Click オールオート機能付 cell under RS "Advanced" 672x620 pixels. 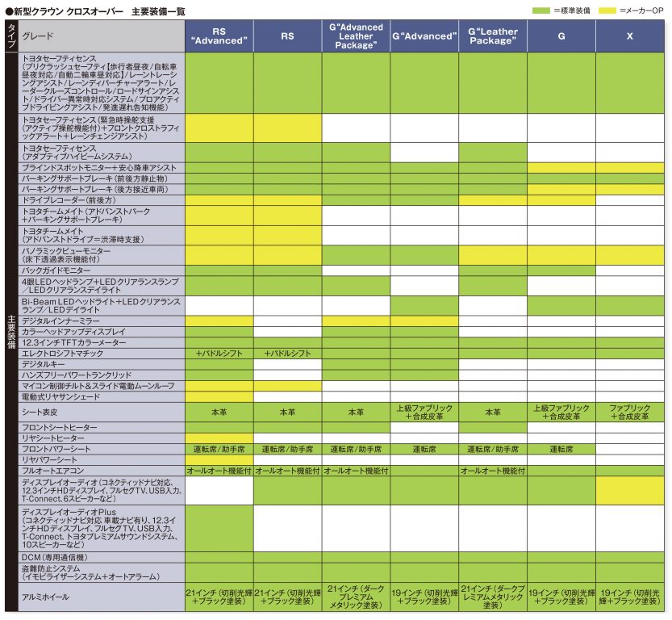pyautogui.click(x=219, y=471)
